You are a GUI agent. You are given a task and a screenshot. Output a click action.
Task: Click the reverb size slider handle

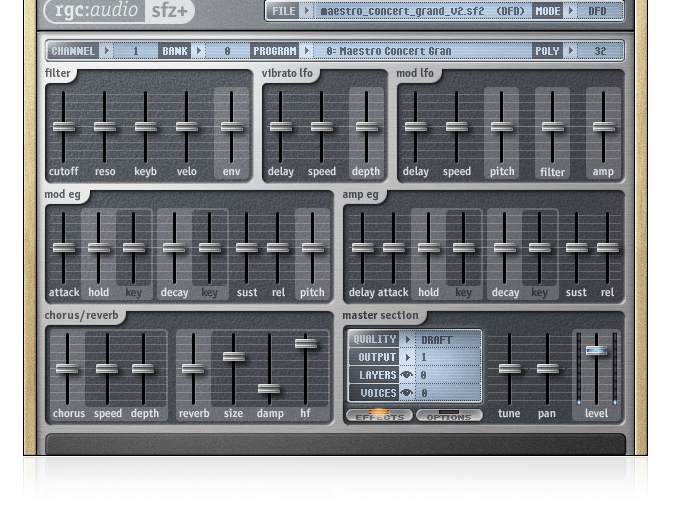pyautogui.click(x=234, y=357)
